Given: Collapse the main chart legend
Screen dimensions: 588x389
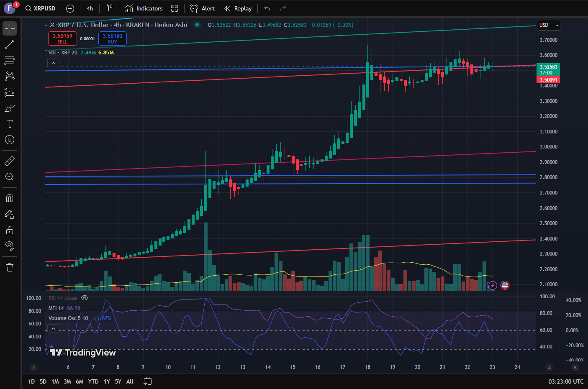Looking at the screenshot, I should click(53, 63).
